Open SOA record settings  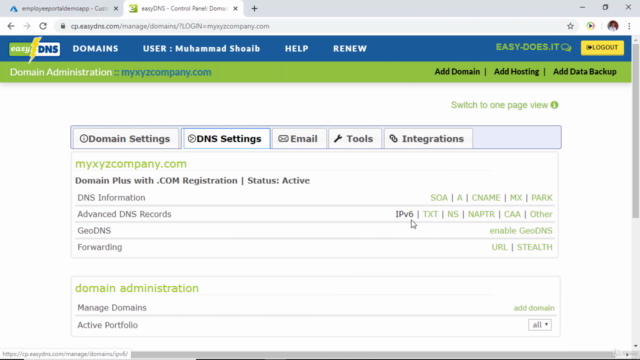click(439, 198)
